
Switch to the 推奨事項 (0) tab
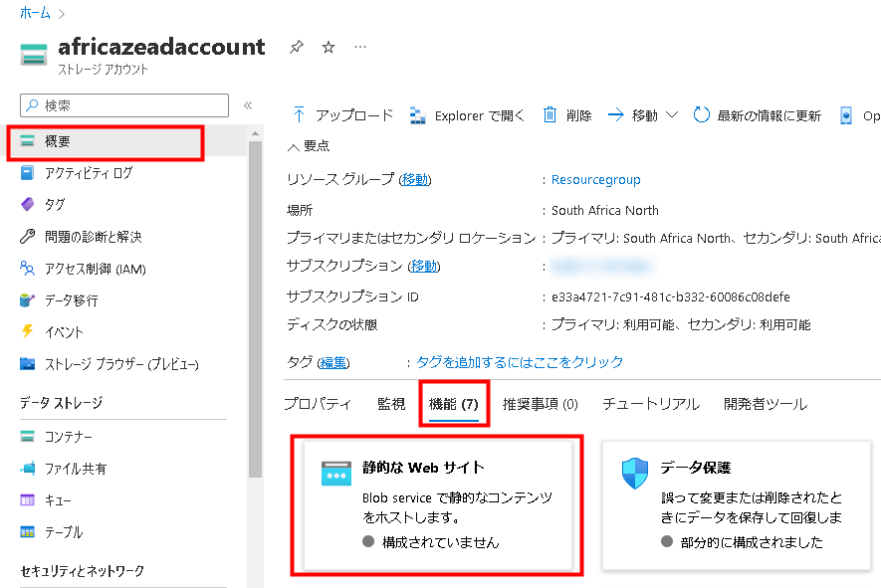click(540, 404)
